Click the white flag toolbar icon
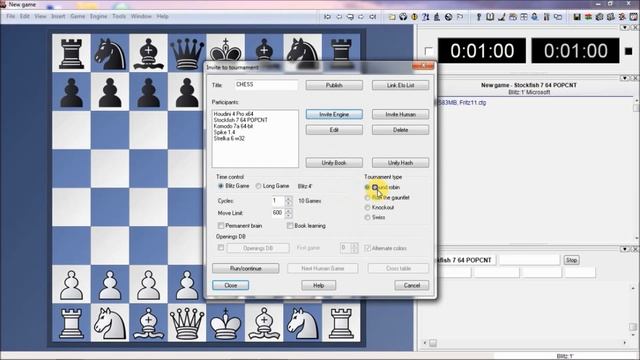Image resolution: width=640 pixels, height=360 pixels. point(460,17)
